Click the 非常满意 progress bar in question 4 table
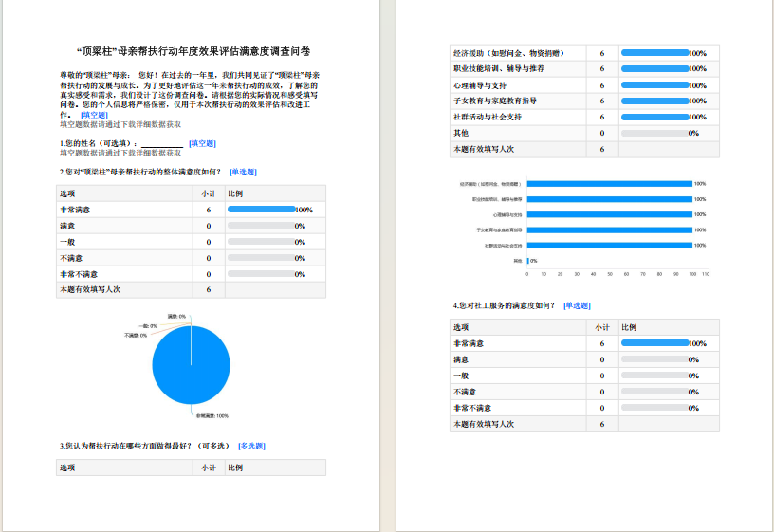The height and width of the screenshot is (532, 774). [654, 343]
